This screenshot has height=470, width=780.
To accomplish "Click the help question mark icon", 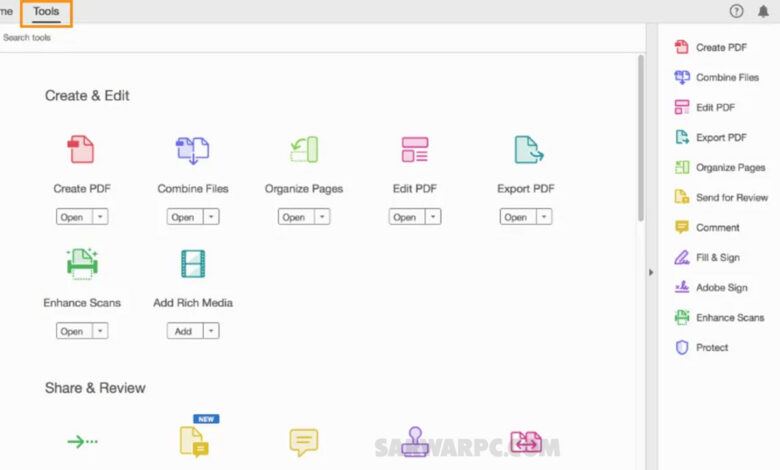I will point(736,11).
